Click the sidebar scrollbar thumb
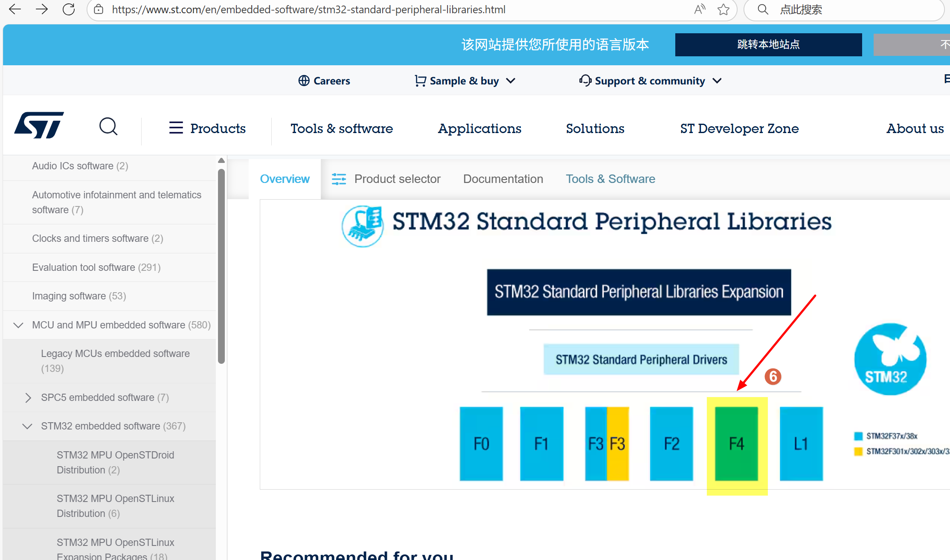The width and height of the screenshot is (950, 560). (x=221, y=267)
